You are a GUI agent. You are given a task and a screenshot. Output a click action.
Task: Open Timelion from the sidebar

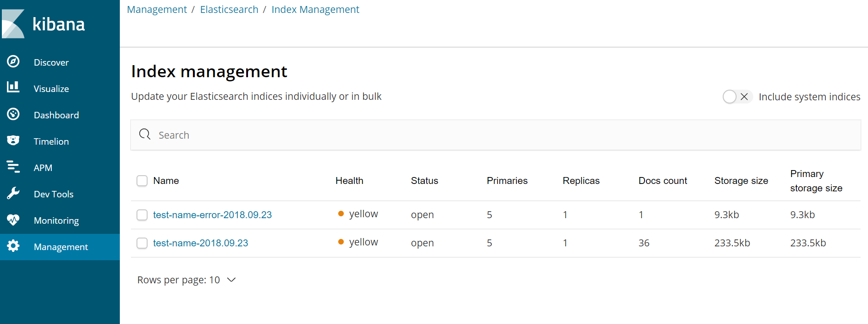[x=60, y=141]
